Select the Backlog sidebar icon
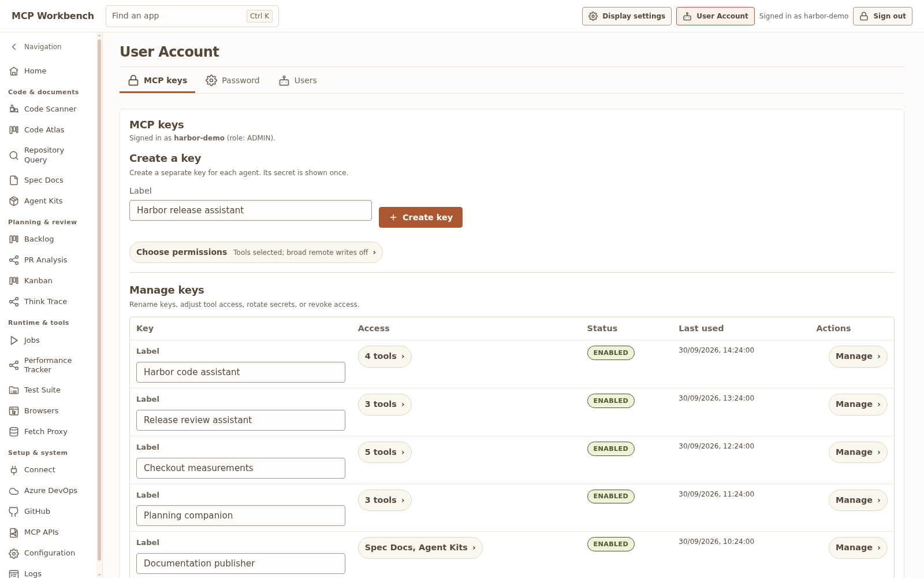The height and width of the screenshot is (578, 924). (x=14, y=239)
